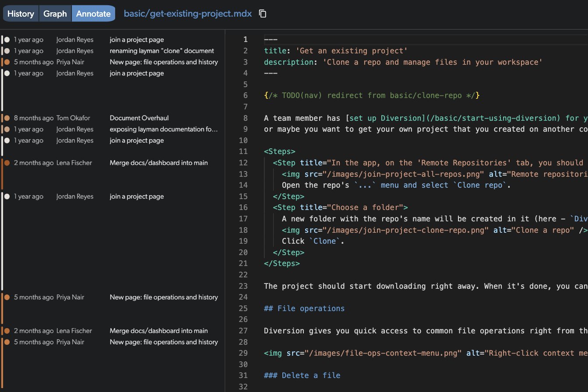Click the TODO(nav) redirect comment line
Image resolution: width=588 pixels, height=392 pixels.
point(372,95)
